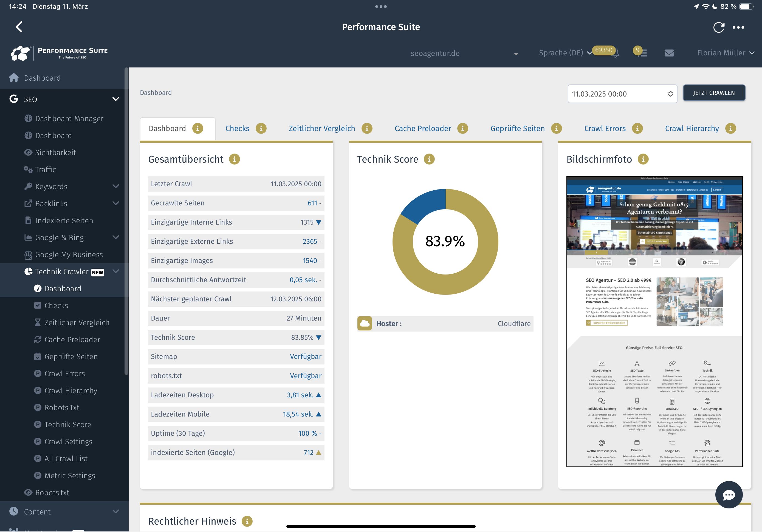Screen dimensions: 762x532
Task: Open notifications bell with 69350 badge
Action: [x=615, y=53]
